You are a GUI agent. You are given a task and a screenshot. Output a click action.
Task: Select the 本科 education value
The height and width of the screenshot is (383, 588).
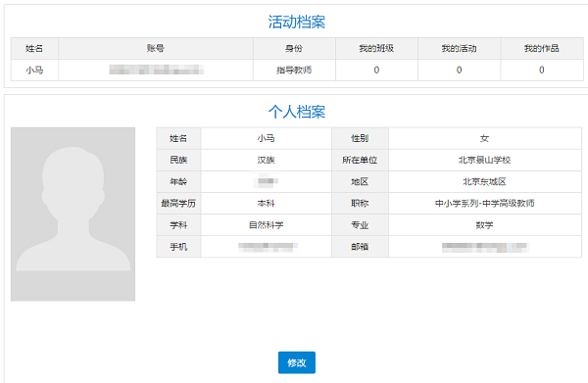(x=267, y=204)
